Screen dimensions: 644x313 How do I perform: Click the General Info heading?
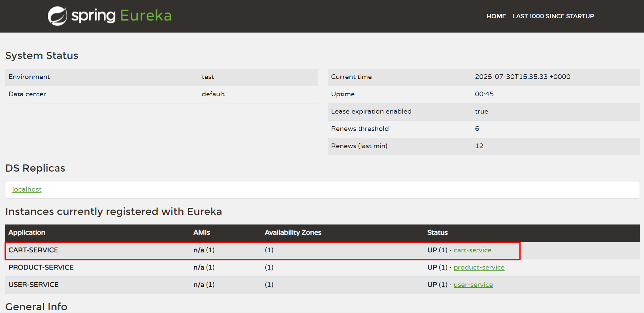[x=36, y=307]
